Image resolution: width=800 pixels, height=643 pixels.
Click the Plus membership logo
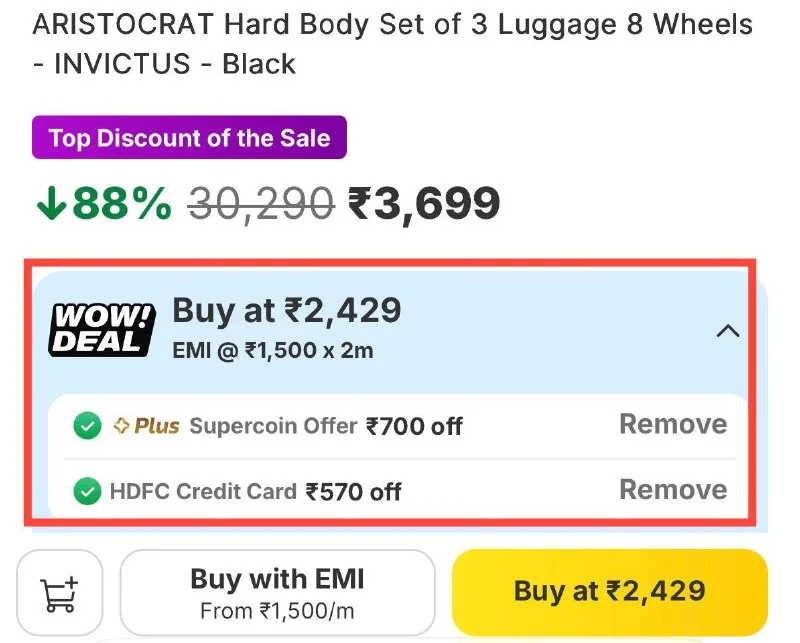click(x=146, y=426)
